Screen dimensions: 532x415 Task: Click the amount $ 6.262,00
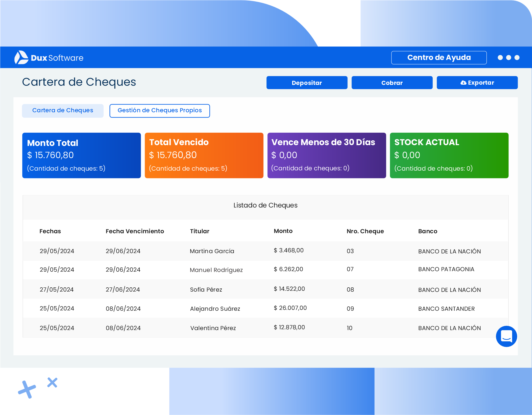(x=288, y=269)
